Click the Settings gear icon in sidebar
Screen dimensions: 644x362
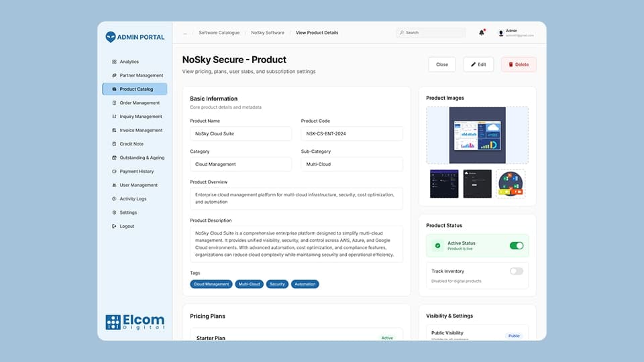[114, 213]
